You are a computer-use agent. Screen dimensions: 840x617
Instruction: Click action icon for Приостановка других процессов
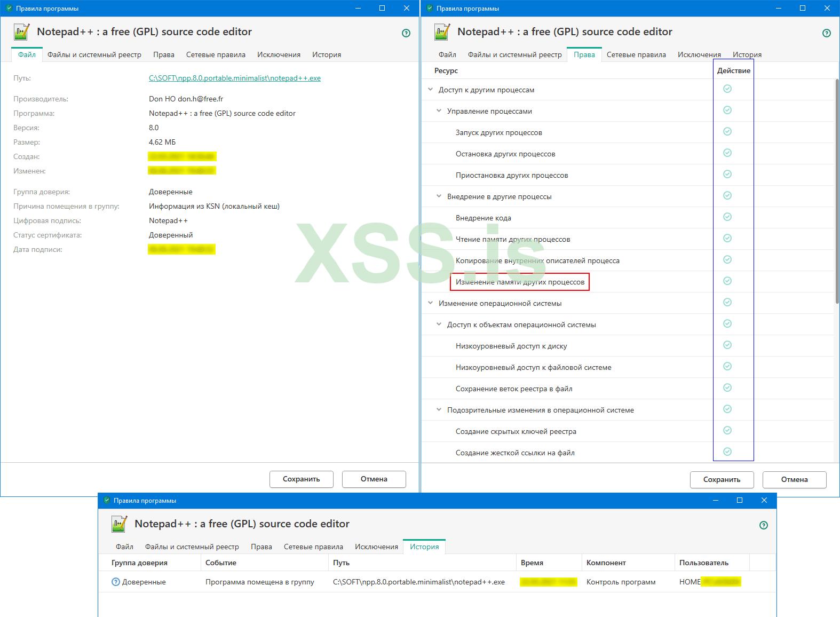727,174
